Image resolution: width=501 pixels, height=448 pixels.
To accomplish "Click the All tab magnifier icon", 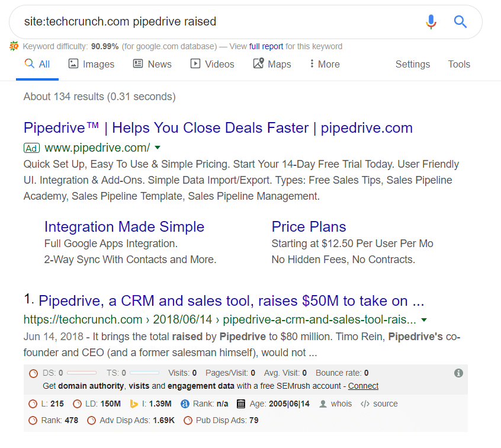I will point(30,63).
